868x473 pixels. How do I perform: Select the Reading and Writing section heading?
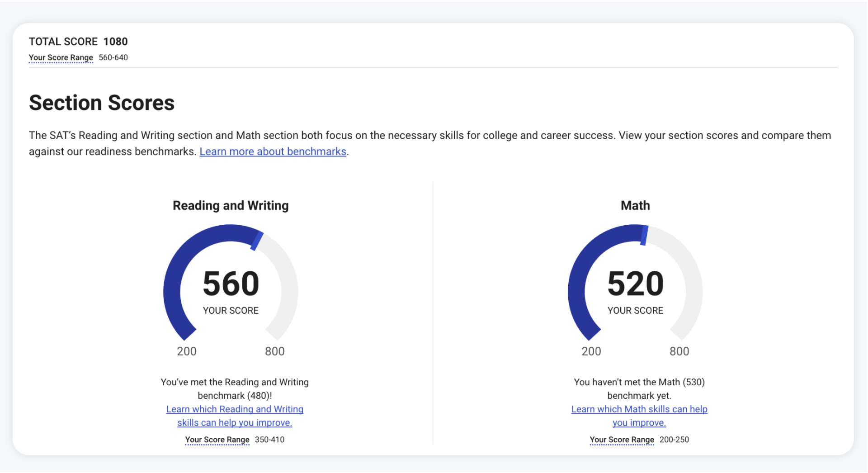coord(231,205)
